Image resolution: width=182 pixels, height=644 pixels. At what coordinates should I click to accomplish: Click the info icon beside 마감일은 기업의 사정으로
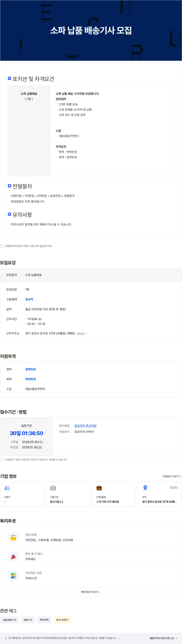pos(2,460)
